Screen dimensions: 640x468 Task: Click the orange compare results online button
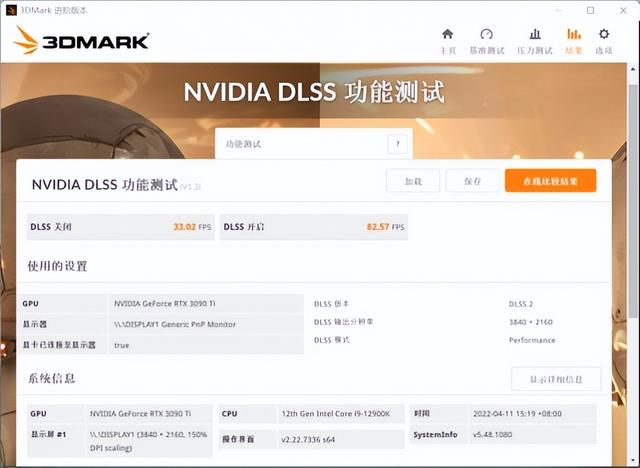tap(551, 181)
